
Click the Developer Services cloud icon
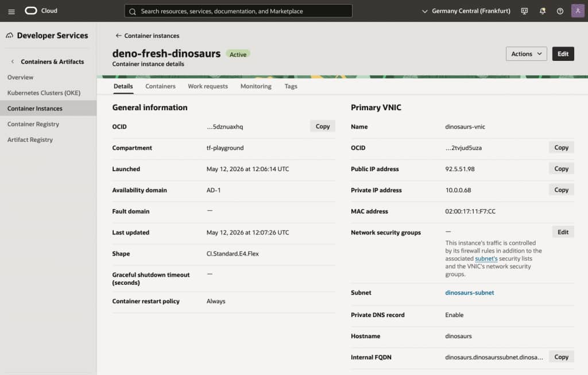coord(9,36)
